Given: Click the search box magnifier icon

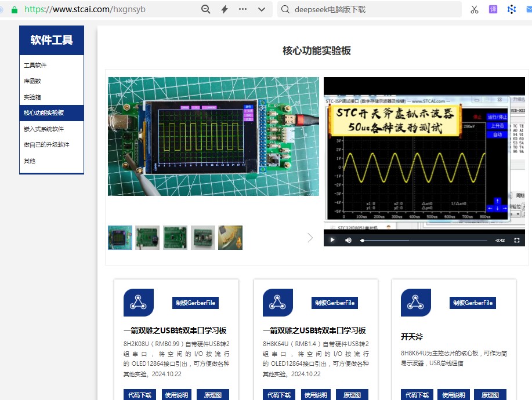Looking at the screenshot, I should 285,9.
